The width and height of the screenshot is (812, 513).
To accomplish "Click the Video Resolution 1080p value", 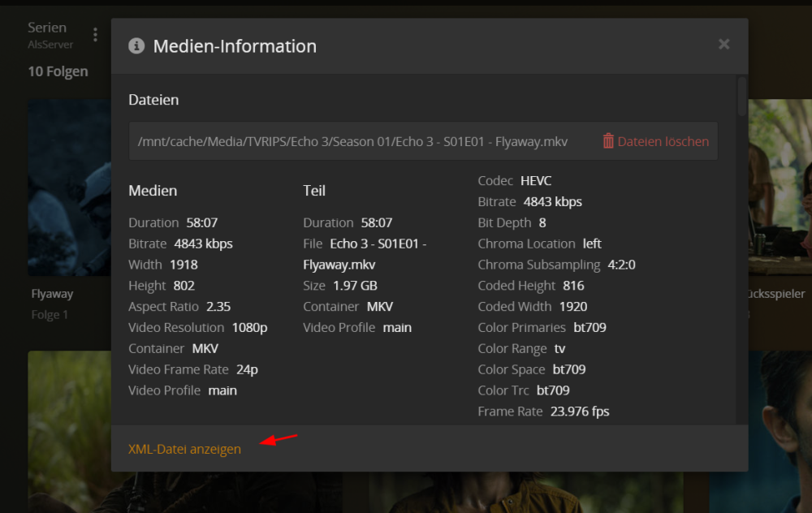I will 249,328.
